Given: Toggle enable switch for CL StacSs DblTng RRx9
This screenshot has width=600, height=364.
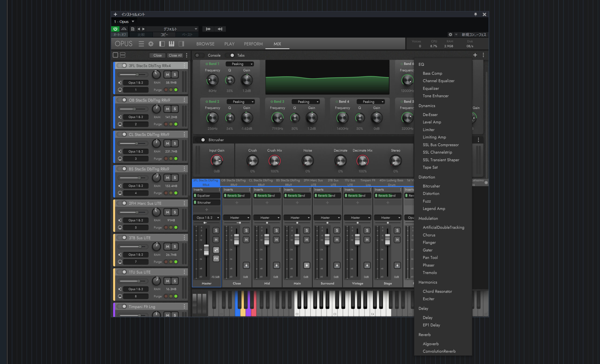Looking at the screenshot, I should pyautogui.click(x=122, y=134).
